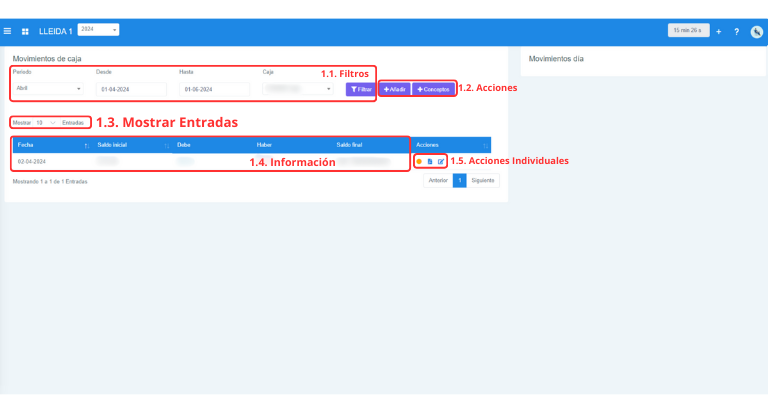
Task: Go to Siguiente page
Action: (x=484, y=181)
